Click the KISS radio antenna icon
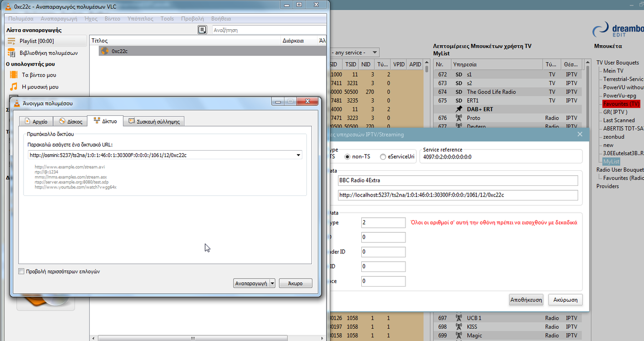Screen dimensions: 644x341 [x=458, y=327]
